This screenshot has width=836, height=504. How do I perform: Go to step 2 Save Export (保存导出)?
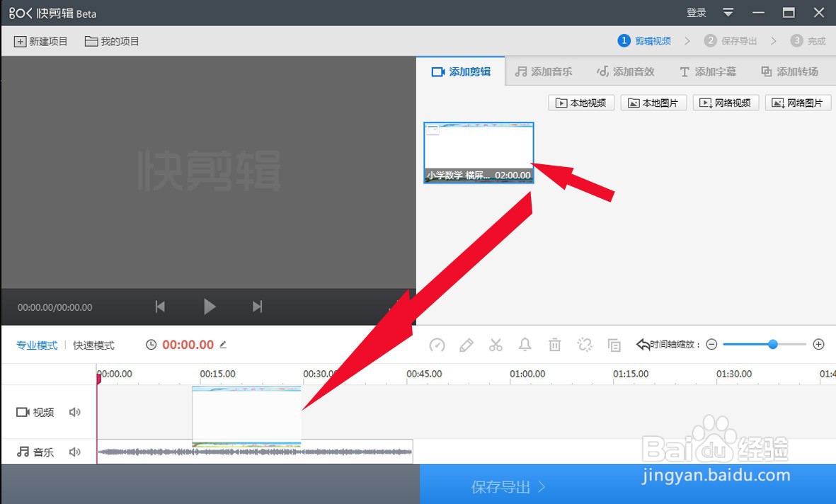(731, 41)
